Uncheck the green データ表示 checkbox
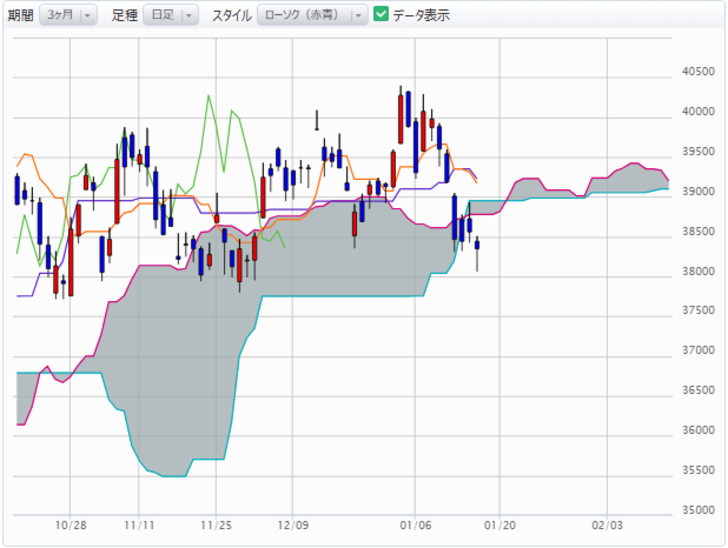 tap(380, 15)
